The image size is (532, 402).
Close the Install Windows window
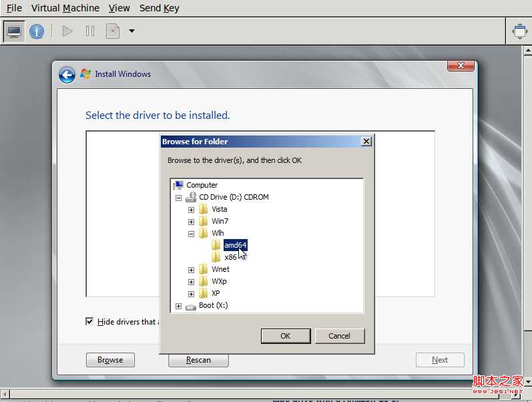[x=461, y=65]
